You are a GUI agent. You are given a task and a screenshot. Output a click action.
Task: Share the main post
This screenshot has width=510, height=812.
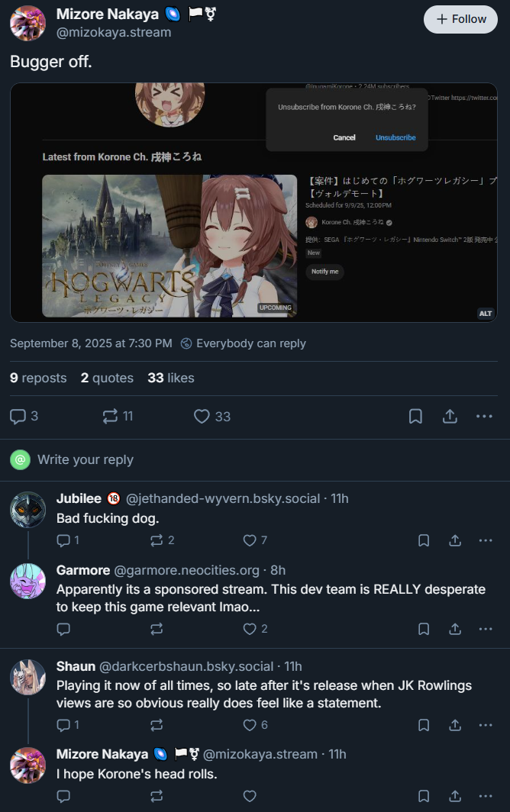point(450,417)
